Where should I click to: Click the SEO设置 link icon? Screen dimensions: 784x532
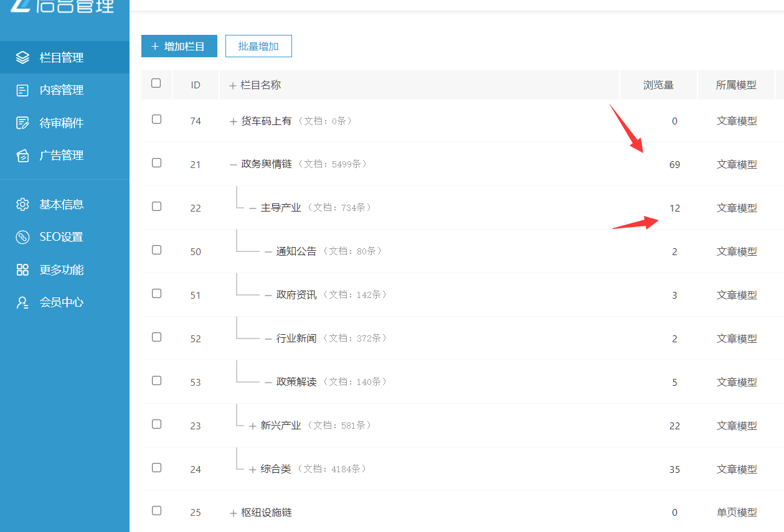[x=22, y=237]
